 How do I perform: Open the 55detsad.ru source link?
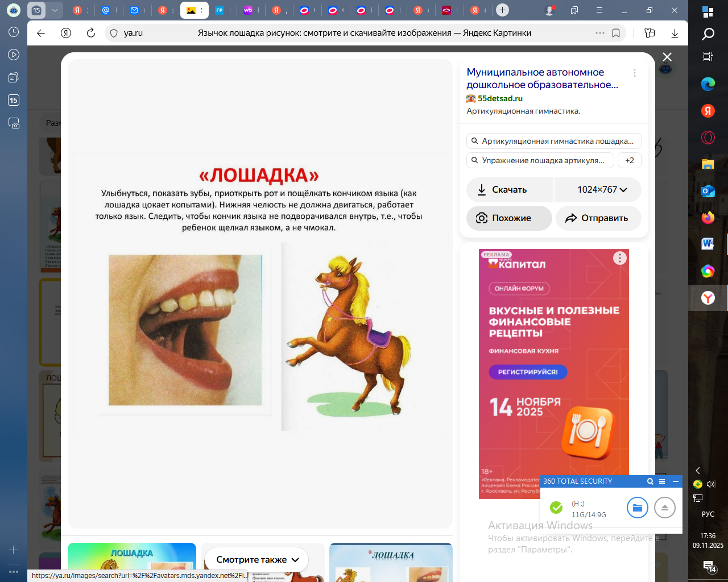[x=500, y=98]
